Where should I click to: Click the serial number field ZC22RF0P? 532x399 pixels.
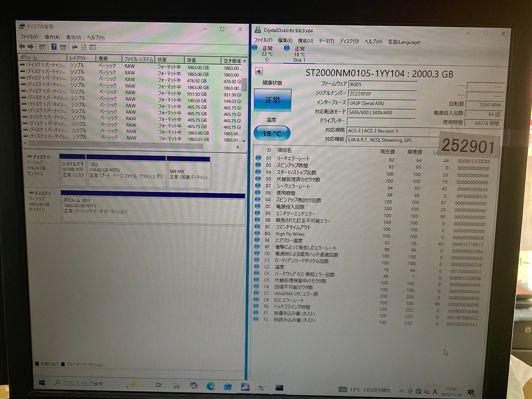(x=382, y=94)
